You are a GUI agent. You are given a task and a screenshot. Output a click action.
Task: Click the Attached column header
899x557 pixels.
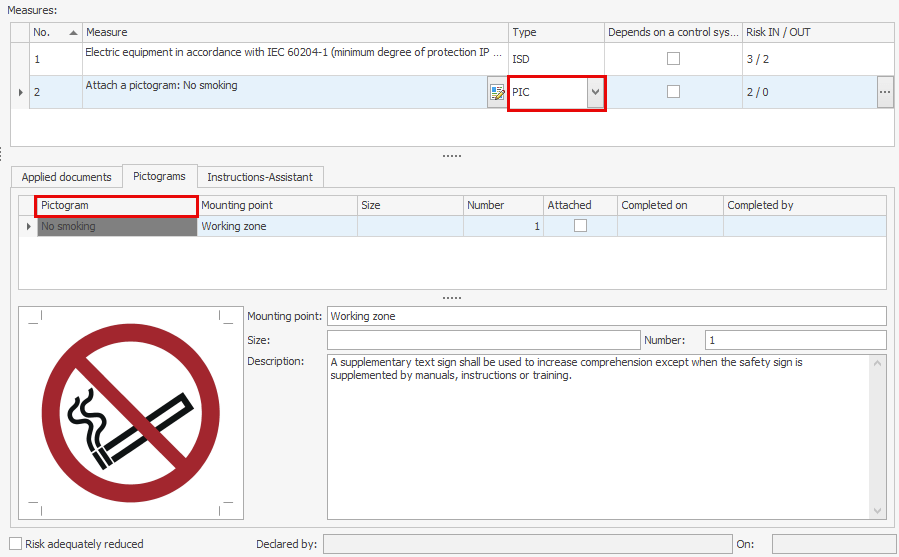pyautogui.click(x=580, y=205)
